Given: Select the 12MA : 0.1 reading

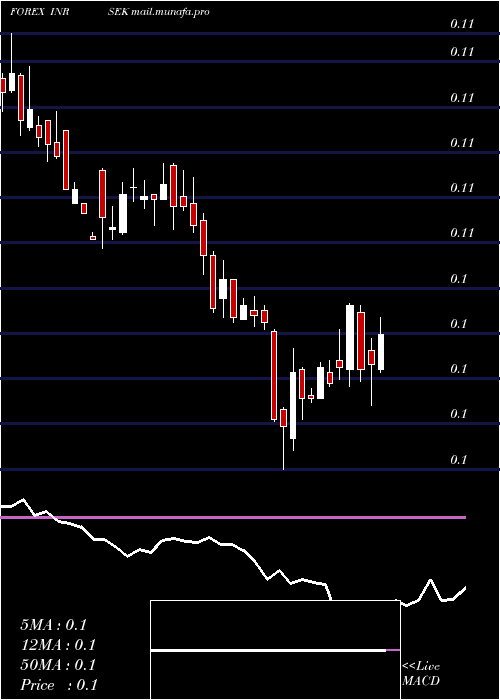Looking at the screenshot, I should point(58,645).
